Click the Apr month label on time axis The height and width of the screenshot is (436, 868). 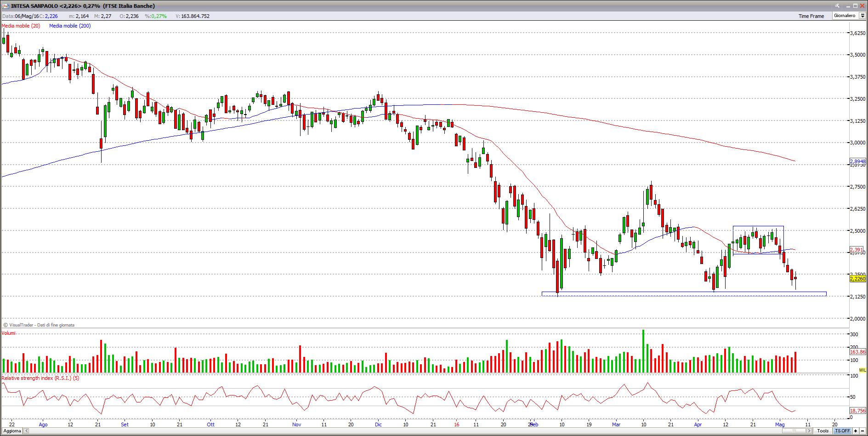[x=698, y=425]
